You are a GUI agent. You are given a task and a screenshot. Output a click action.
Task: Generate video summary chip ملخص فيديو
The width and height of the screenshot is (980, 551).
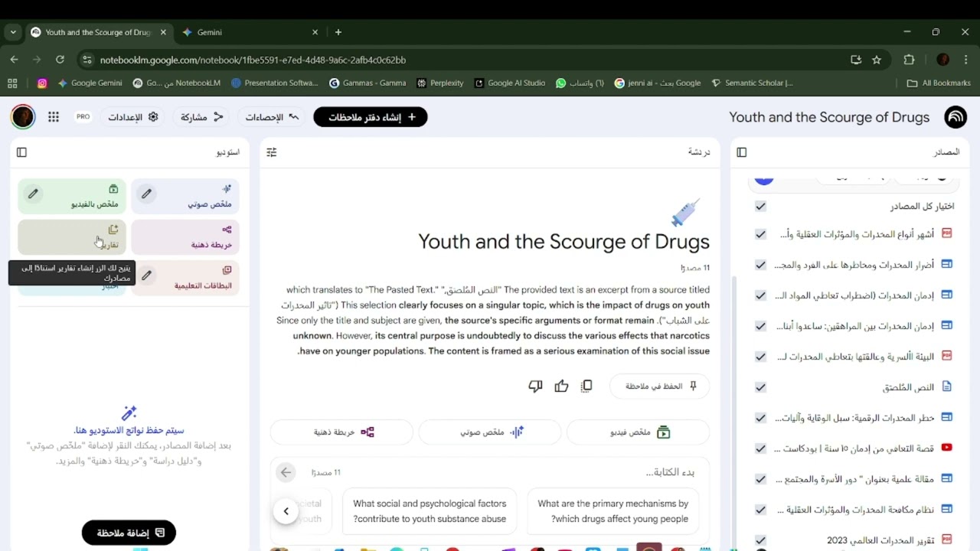[638, 432]
